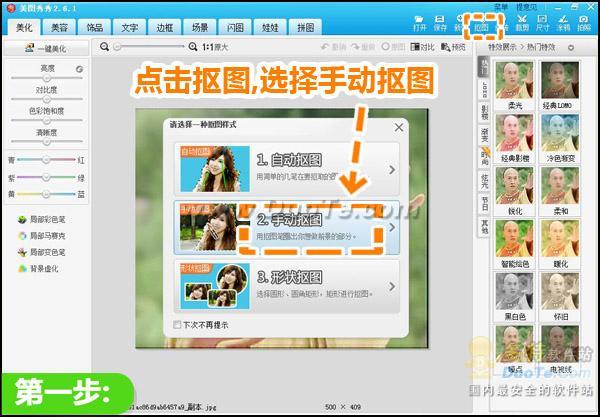Open the 尺寸 resize tool
The height and width of the screenshot is (417, 600).
coord(541,22)
